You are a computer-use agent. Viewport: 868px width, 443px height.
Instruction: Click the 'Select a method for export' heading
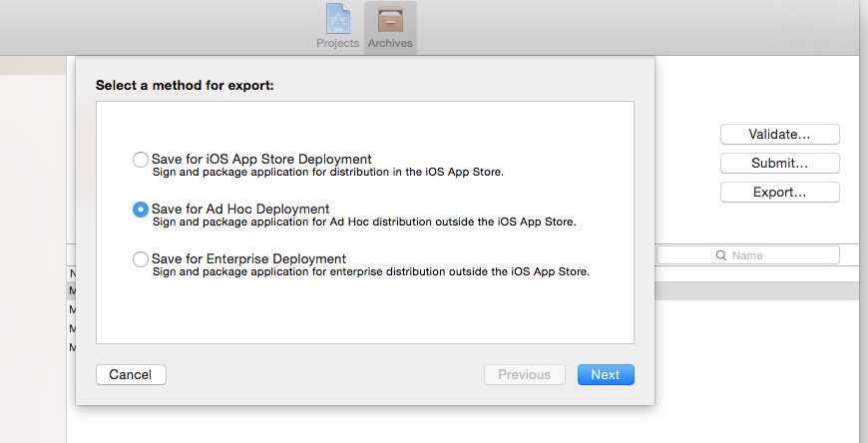click(x=185, y=86)
